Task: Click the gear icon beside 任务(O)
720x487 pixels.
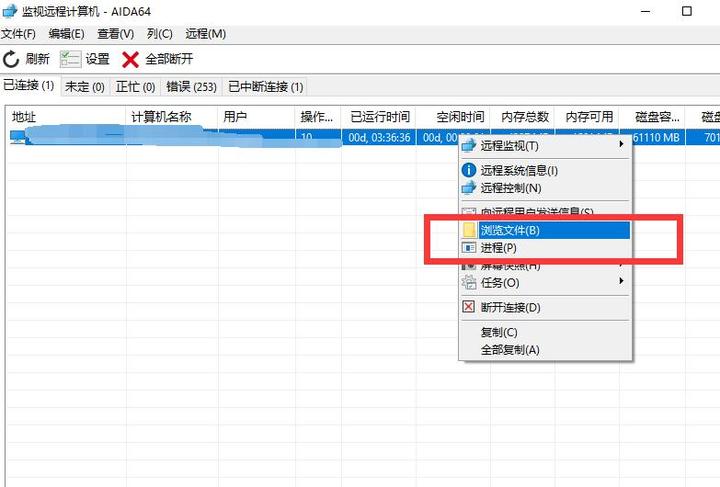Action: coord(469,282)
